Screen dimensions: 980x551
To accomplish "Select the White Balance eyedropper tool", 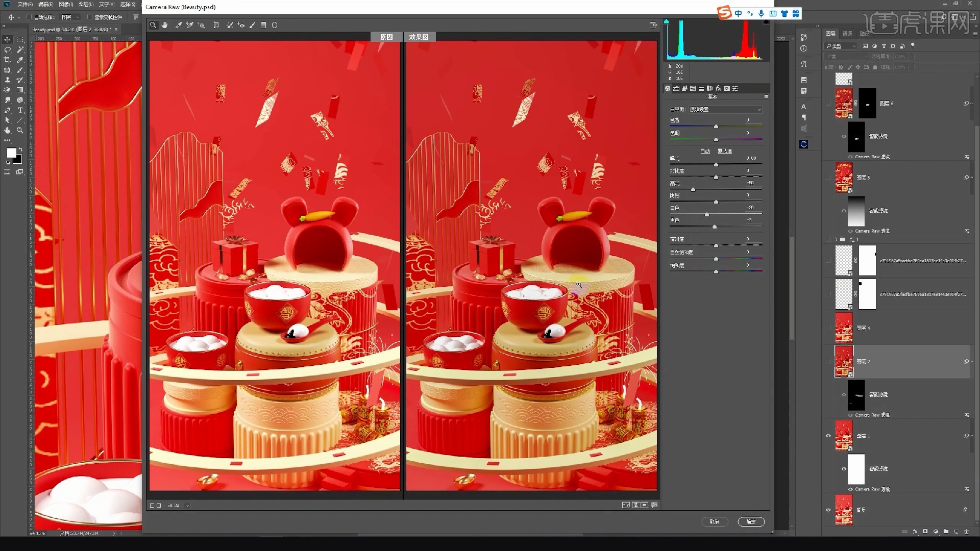I will point(179,25).
